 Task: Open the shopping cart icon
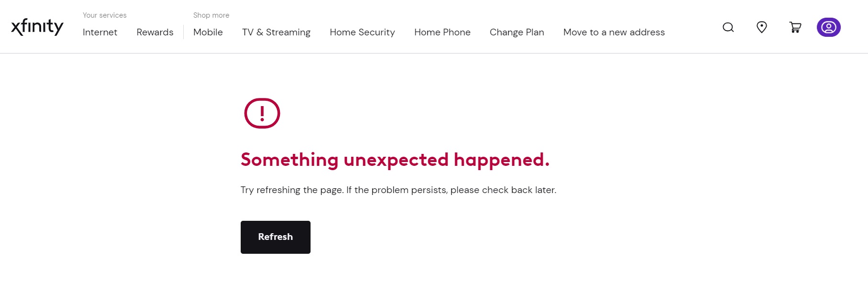pyautogui.click(x=795, y=27)
